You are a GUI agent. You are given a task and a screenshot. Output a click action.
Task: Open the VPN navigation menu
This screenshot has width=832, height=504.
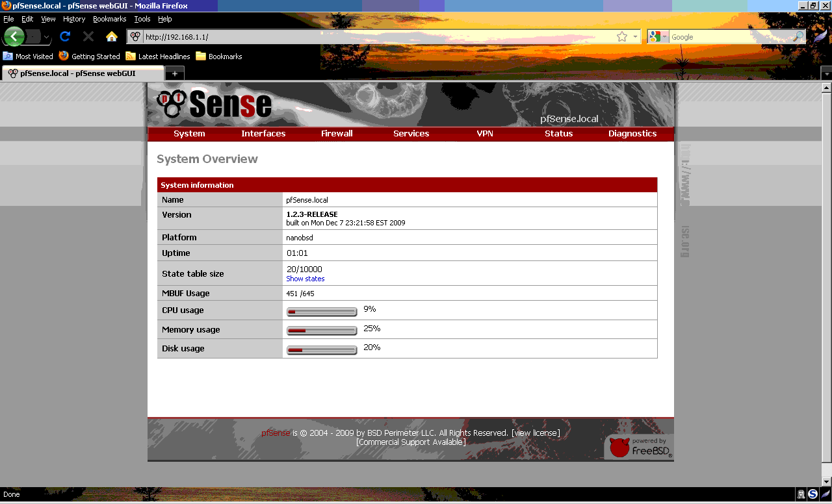point(485,133)
